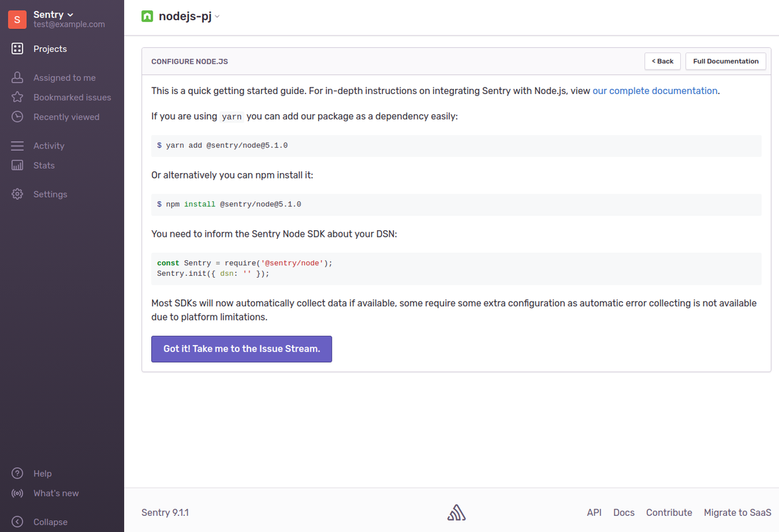Click the Activity list icon
This screenshot has height=532, width=779.
(18, 146)
